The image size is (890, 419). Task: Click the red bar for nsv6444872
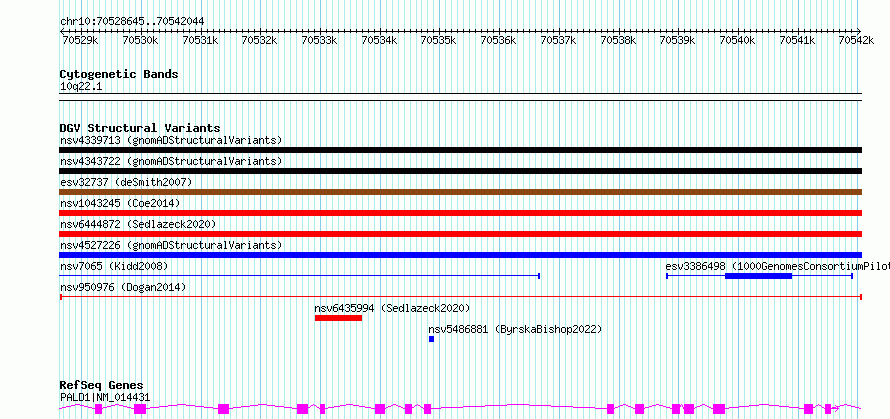tap(460, 234)
